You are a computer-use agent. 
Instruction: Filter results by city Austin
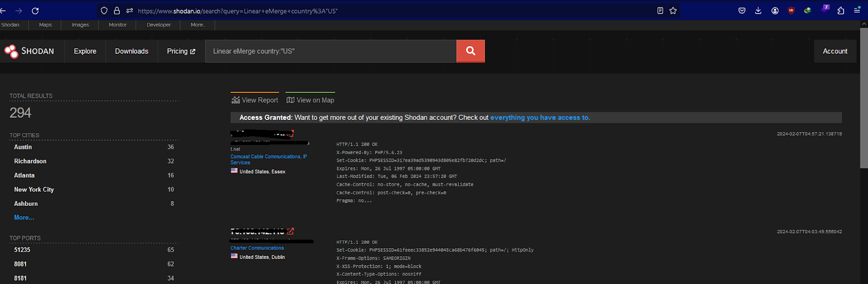pyautogui.click(x=23, y=147)
